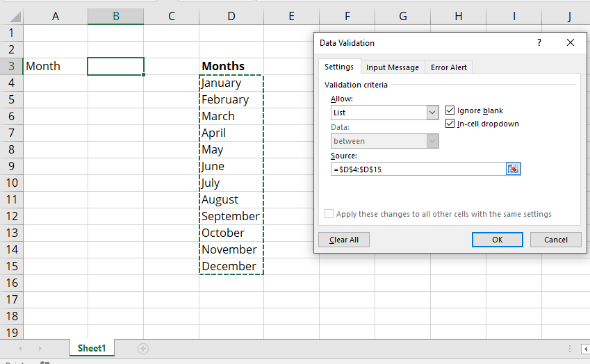Screen dimensions: 590x364
Task: Select cell containing September
Action: click(x=230, y=216)
